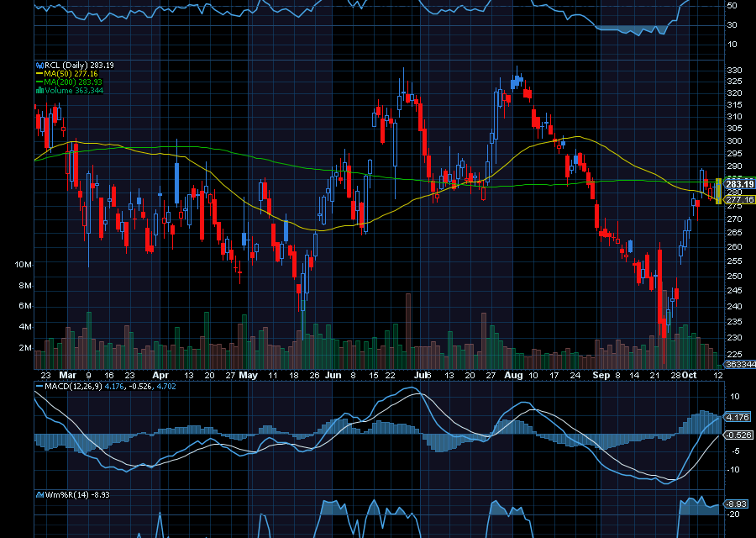Click the blue 4.176 value in MACD legend
756x538 pixels.
click(x=113, y=387)
